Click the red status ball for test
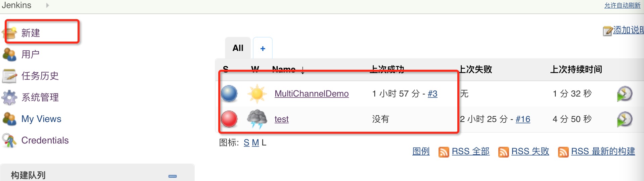This screenshot has height=181, width=644. click(x=229, y=119)
